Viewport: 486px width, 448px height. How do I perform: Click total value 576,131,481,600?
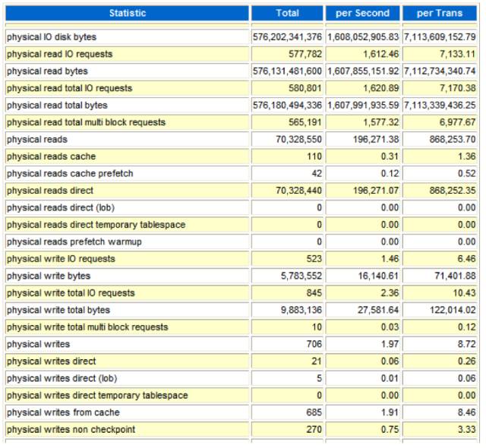[x=287, y=71]
